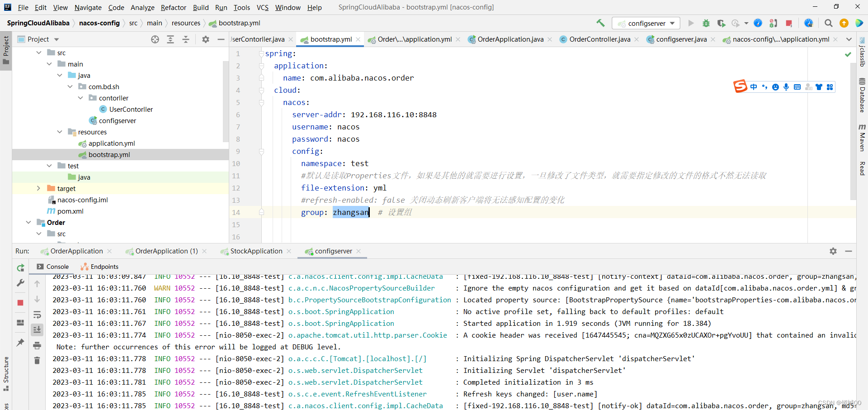868x410 pixels.
Task: Close the bootstrap.yml editor tab
Action: (358, 39)
